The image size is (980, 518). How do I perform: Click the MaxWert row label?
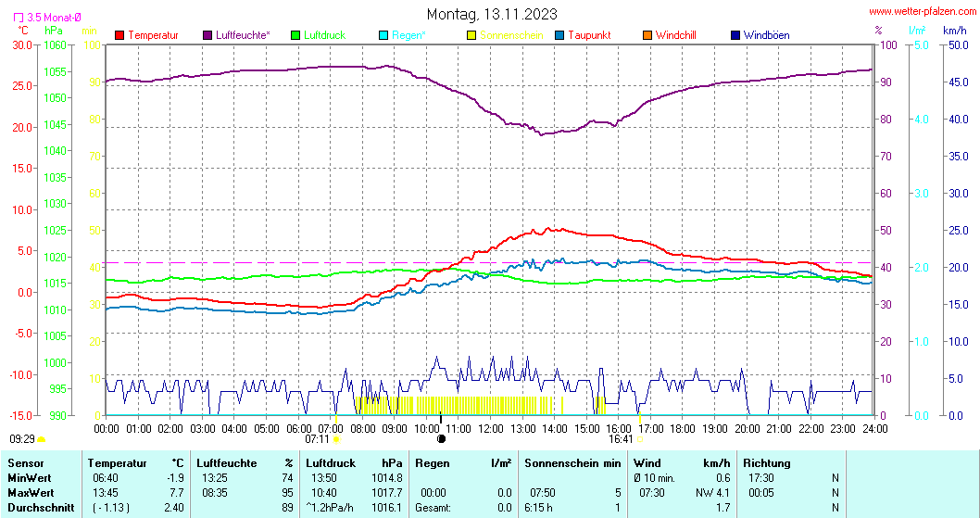point(31,493)
